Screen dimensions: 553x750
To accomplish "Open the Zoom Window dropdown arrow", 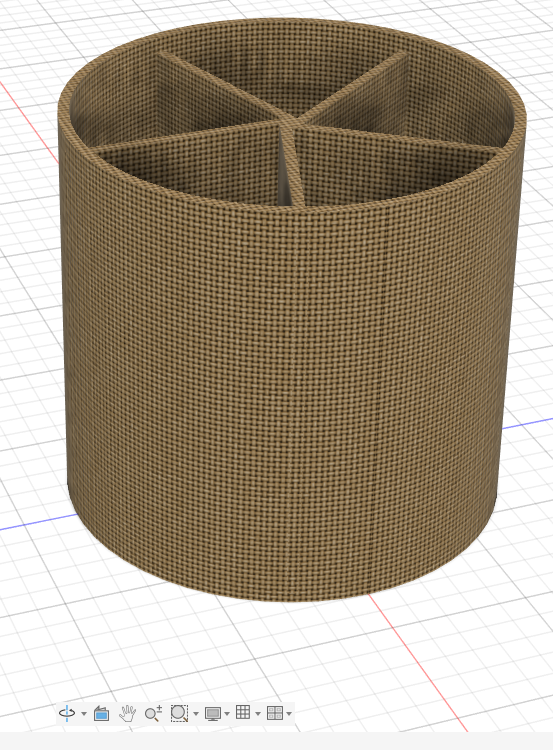I will tap(196, 714).
